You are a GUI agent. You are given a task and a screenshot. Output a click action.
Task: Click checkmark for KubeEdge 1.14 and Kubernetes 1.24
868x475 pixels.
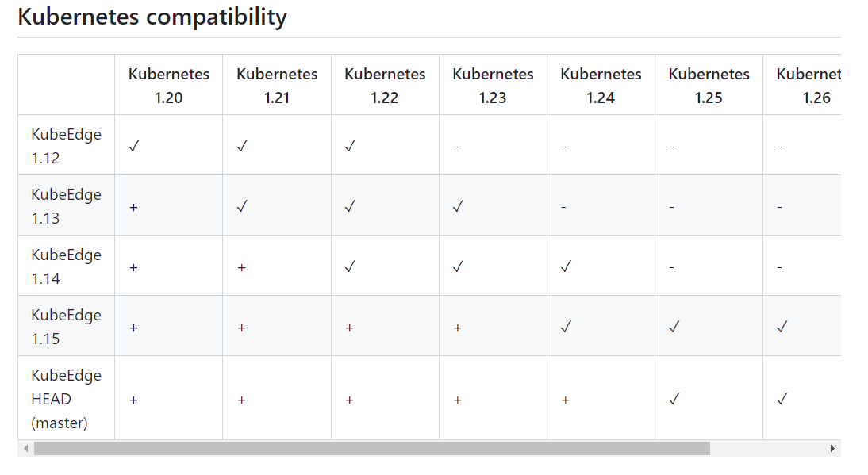click(x=566, y=266)
